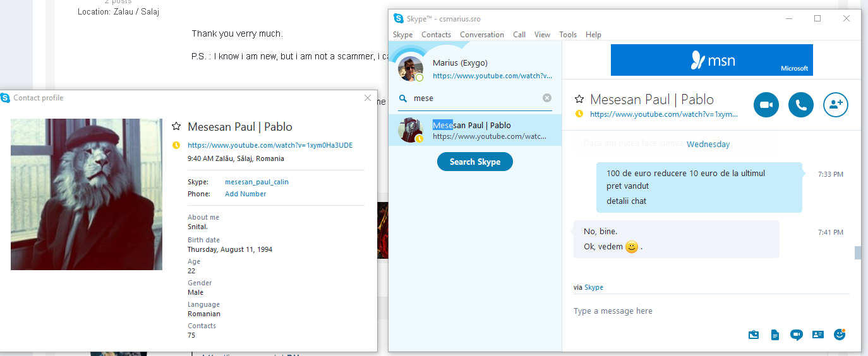Open the Contacts menu
Screen dimensions: 868x356
[x=437, y=35]
